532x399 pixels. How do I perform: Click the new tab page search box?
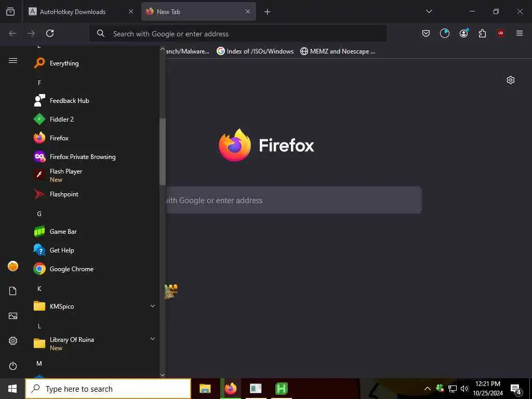coord(294,200)
